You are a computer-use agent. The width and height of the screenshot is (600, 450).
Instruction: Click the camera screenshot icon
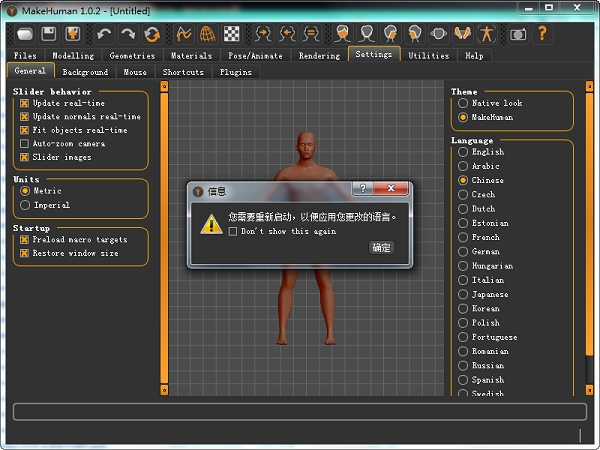(x=518, y=33)
